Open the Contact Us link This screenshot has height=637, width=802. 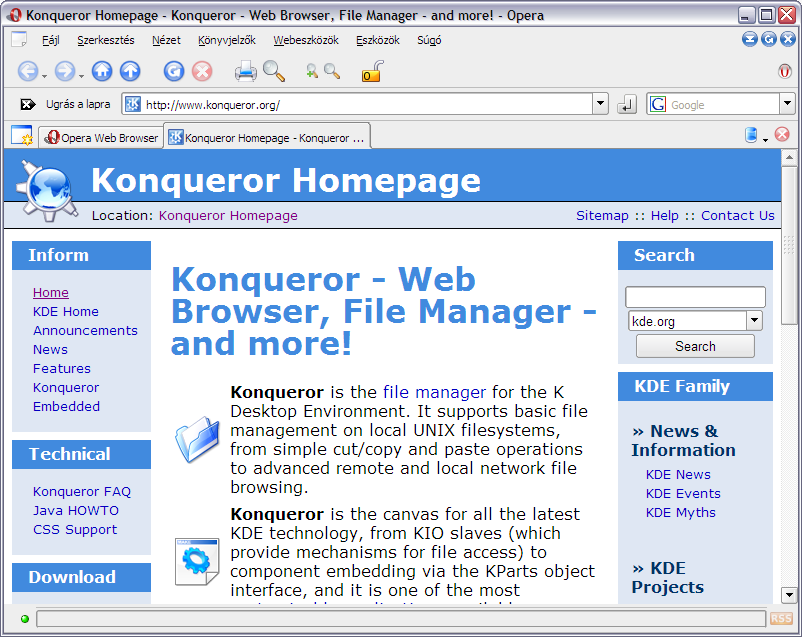(x=738, y=215)
